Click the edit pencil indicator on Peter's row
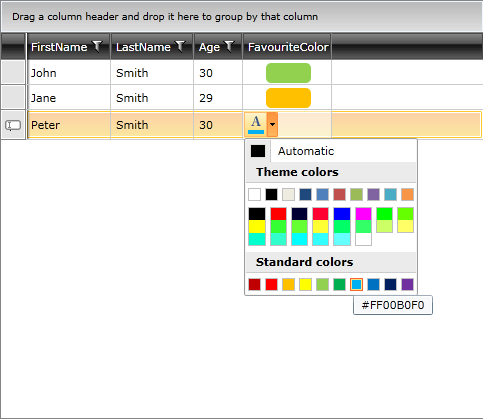This screenshot has width=483, height=419. (13, 125)
